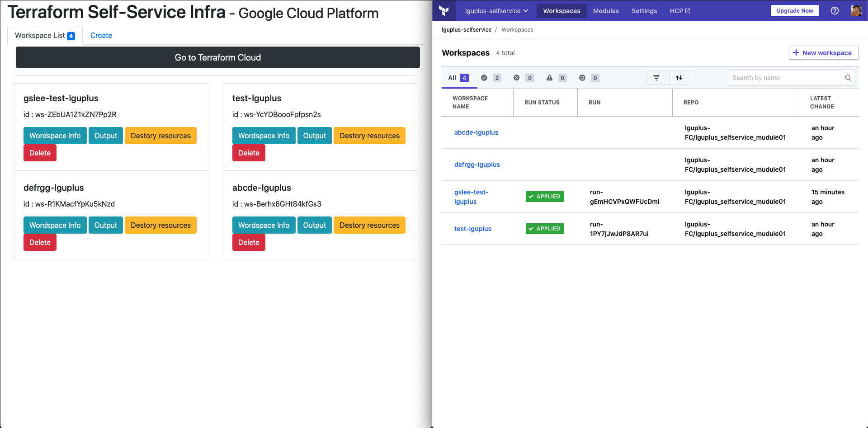Click the WORKSPACE NAME column header
Viewport: 868px width, 428px height.
tap(470, 103)
